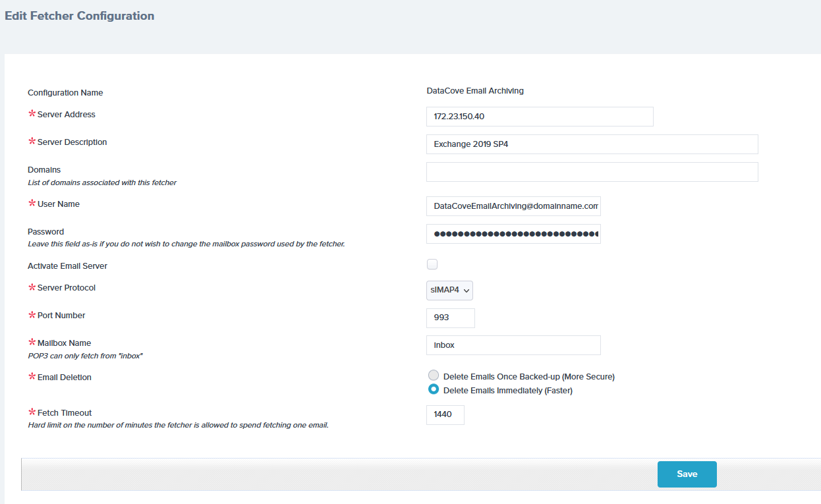Click the Email Deletion label
Screen dimensions: 821x504
coord(65,378)
